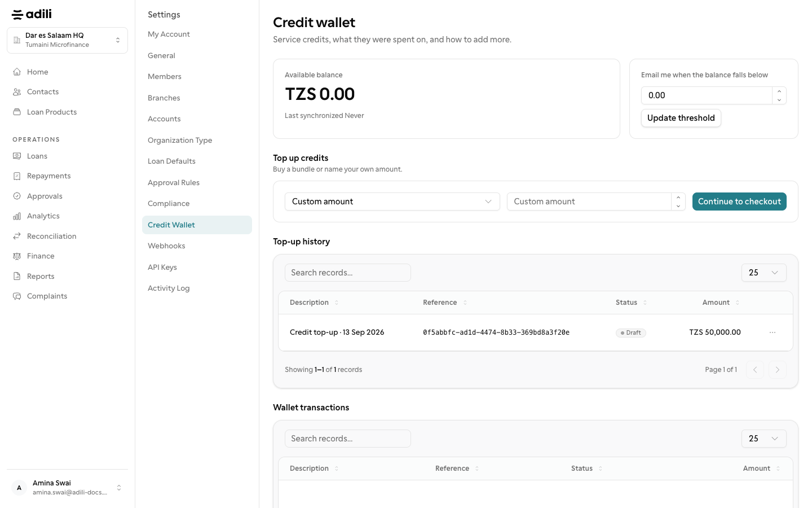The height and width of the screenshot is (508, 812).
Task: Expand the Dar es Salaam HQ branch switcher
Action: tap(67, 40)
